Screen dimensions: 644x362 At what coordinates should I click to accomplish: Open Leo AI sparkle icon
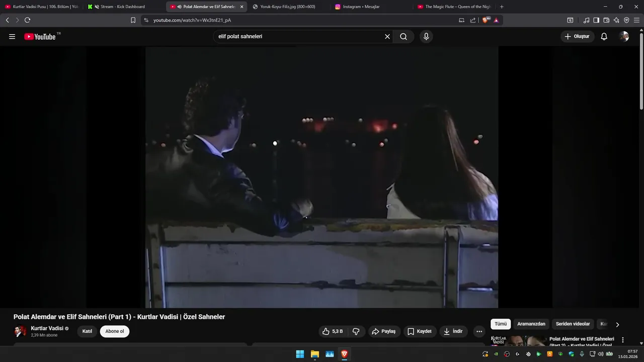tap(616, 20)
